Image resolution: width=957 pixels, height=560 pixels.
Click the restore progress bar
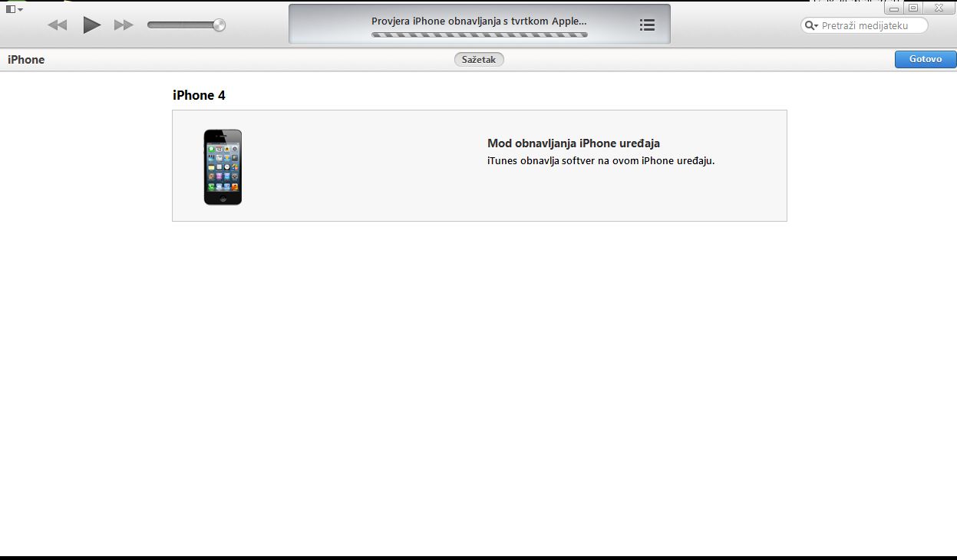click(480, 35)
